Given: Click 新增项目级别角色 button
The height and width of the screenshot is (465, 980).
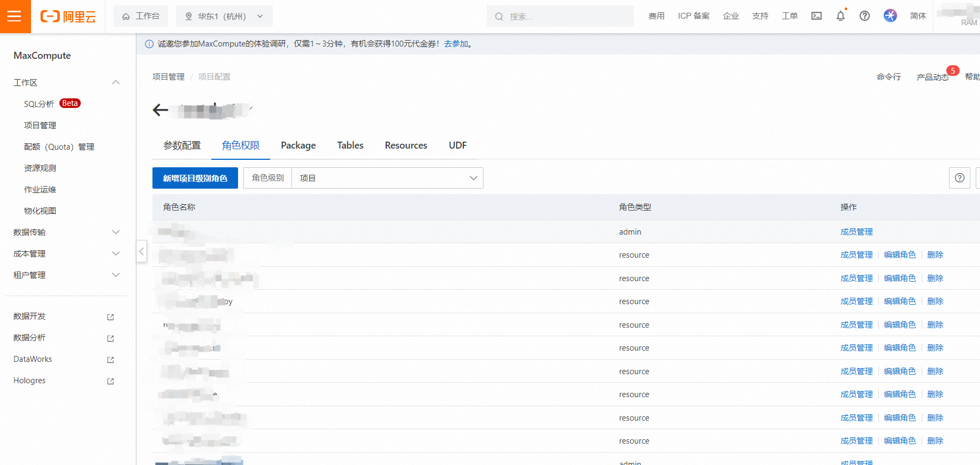Looking at the screenshot, I should click(195, 178).
